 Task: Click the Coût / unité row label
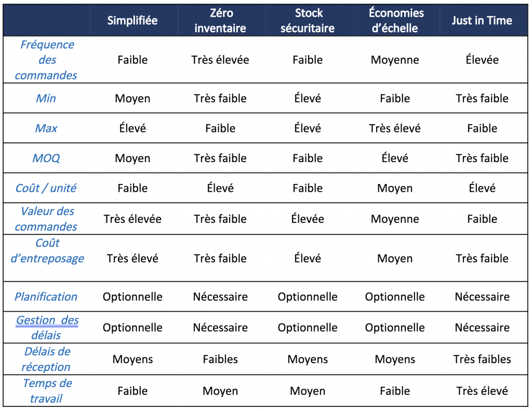[46, 188]
